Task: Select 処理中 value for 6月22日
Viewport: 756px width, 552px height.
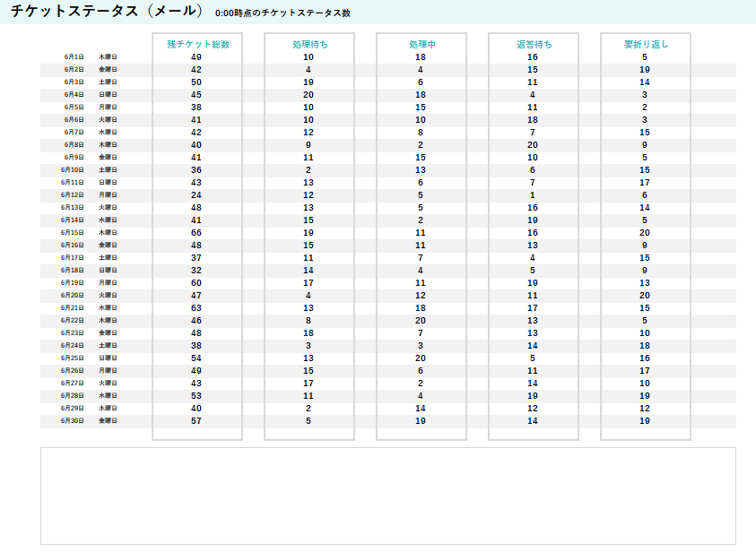Action: tap(421, 320)
